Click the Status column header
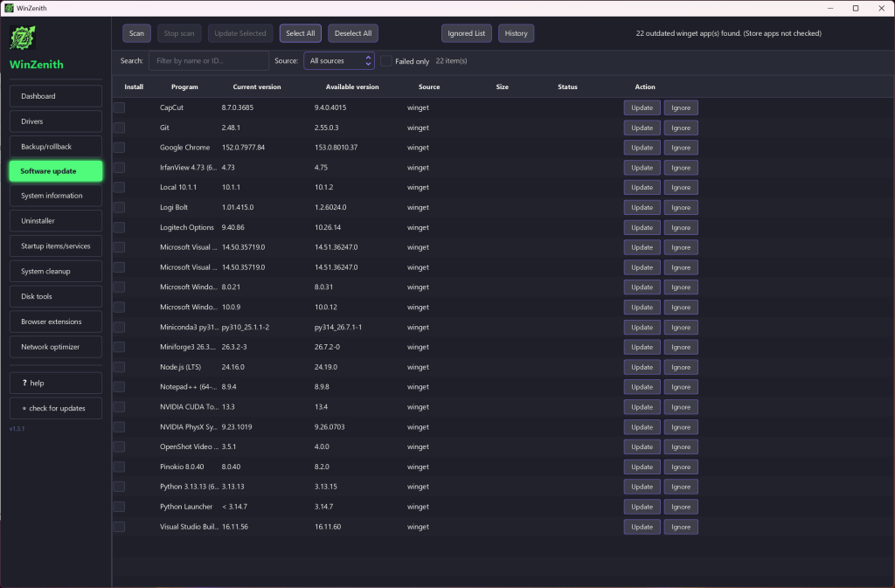This screenshot has width=895, height=588. 567,86
